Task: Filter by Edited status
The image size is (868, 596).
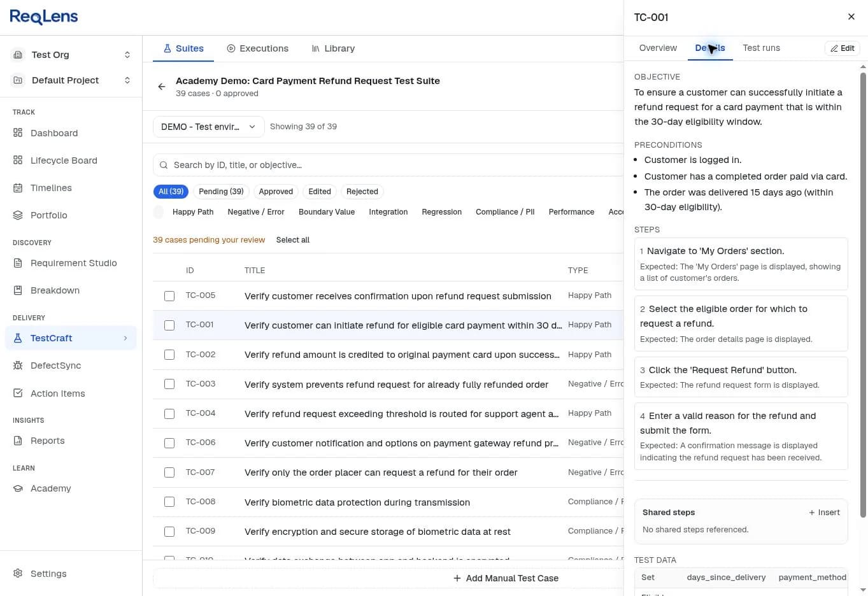Action: [x=320, y=192]
